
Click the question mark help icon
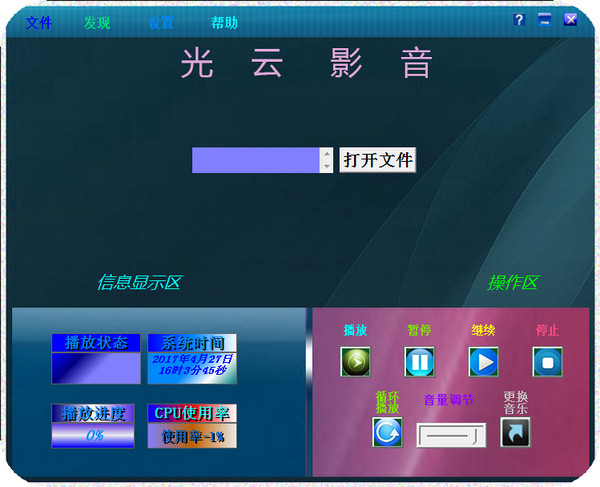click(x=519, y=19)
